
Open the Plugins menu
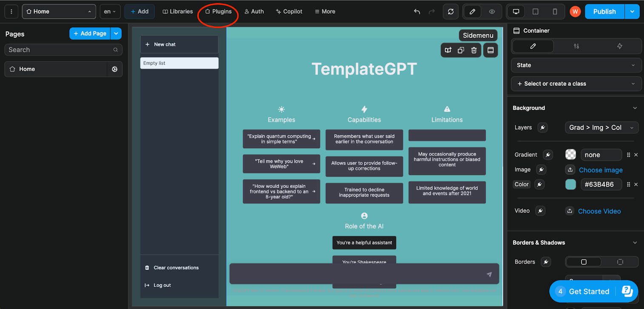(218, 11)
